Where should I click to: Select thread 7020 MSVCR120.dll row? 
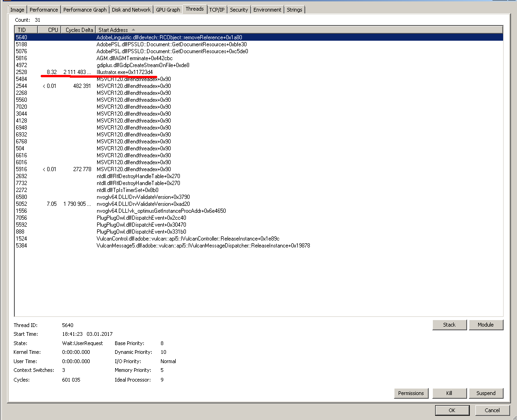pyautogui.click(x=259, y=106)
